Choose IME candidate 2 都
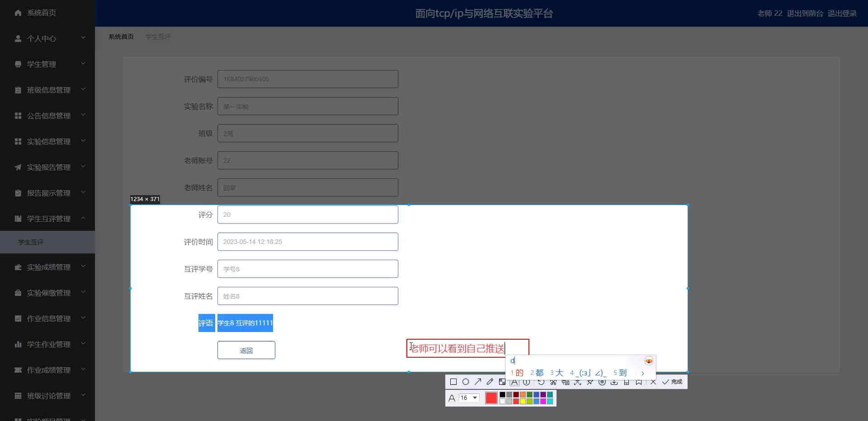 537,373
